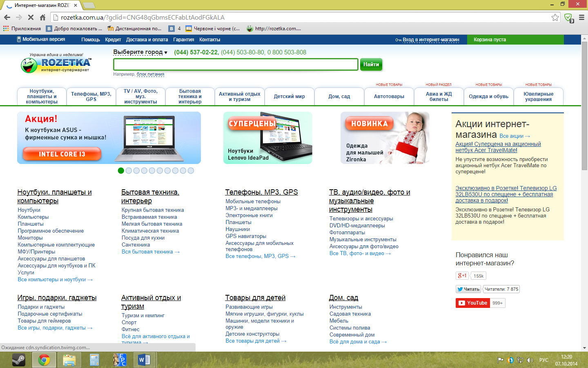The image size is (588, 368).
Task: Open the Все акции link
Action: point(514,136)
